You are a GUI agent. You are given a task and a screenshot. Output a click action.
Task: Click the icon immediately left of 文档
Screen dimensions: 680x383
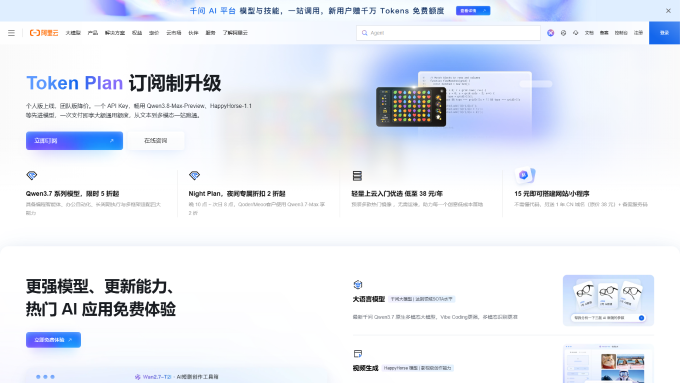[x=575, y=33]
